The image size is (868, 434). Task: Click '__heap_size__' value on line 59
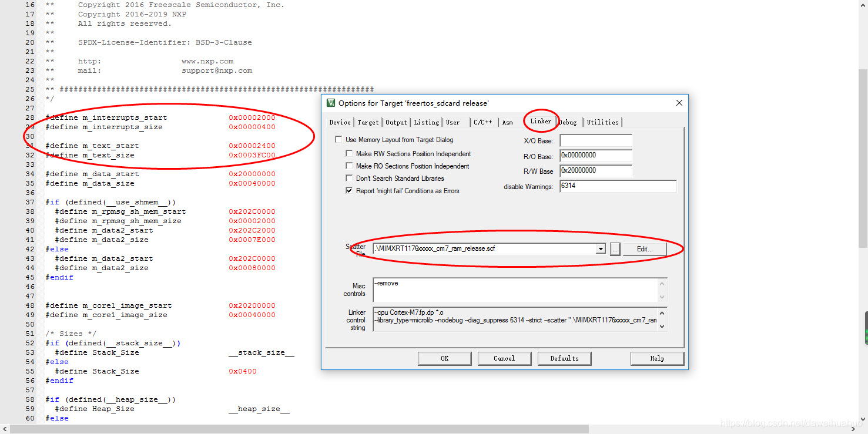point(259,409)
